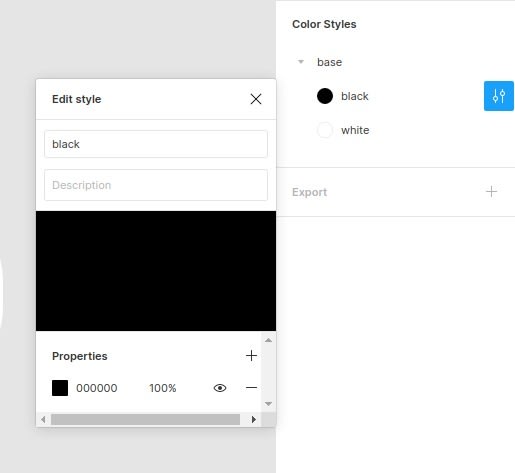
Task: Remove the 000000 fill property
Action: point(251,388)
